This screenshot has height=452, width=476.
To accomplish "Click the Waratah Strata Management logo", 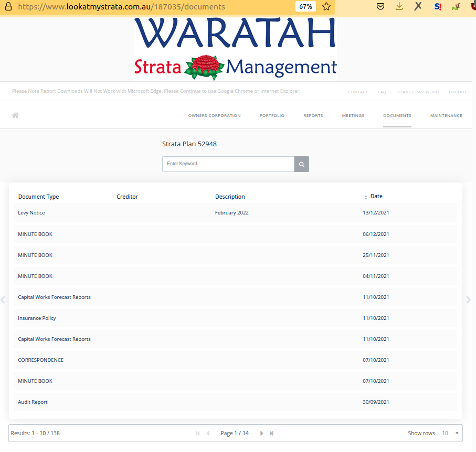I will point(236,49).
